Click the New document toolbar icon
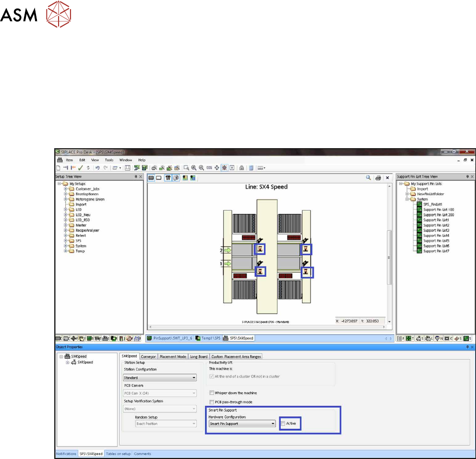The height and width of the screenshot is (459, 476). point(58,168)
